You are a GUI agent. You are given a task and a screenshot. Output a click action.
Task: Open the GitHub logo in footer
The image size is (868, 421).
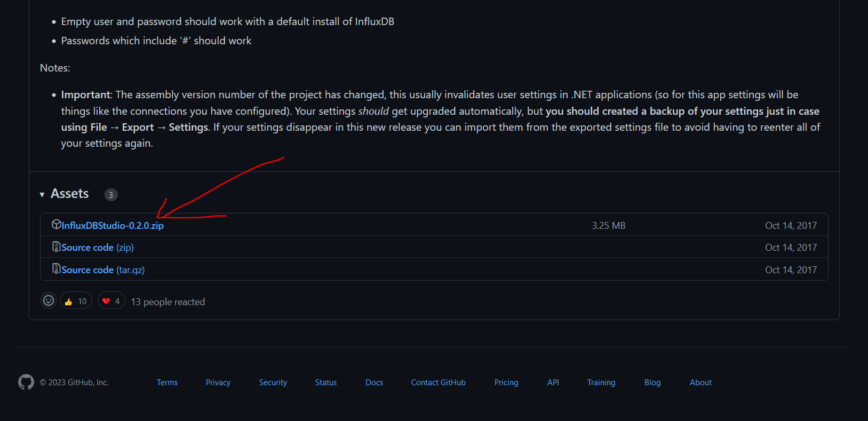point(26,382)
